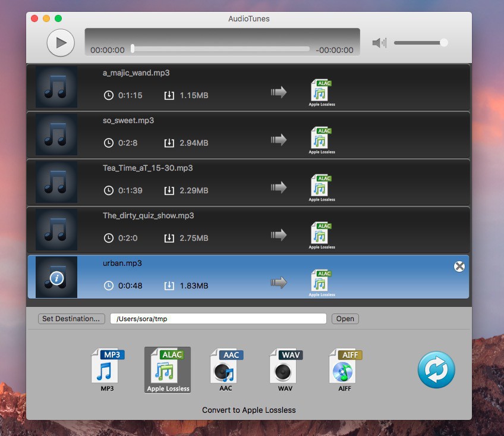The image size is (504, 436).
Task: Click the Convert to Apple Lossless status text
Action: 249,410
